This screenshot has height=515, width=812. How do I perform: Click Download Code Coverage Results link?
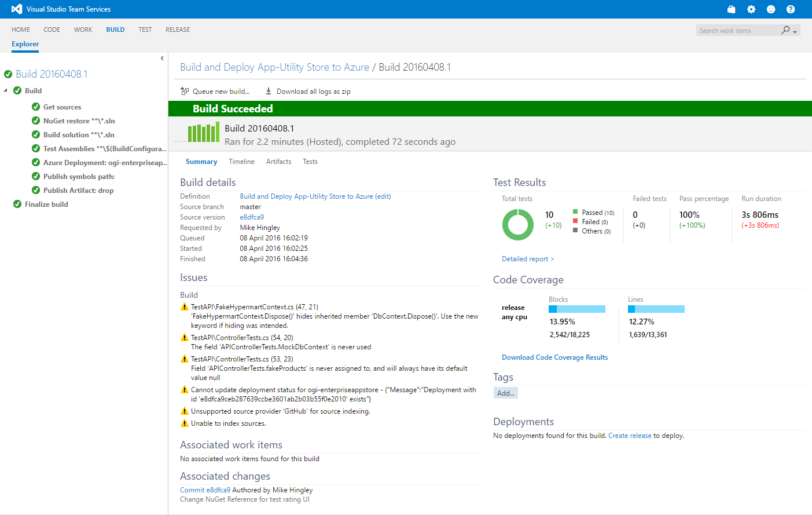coord(554,357)
